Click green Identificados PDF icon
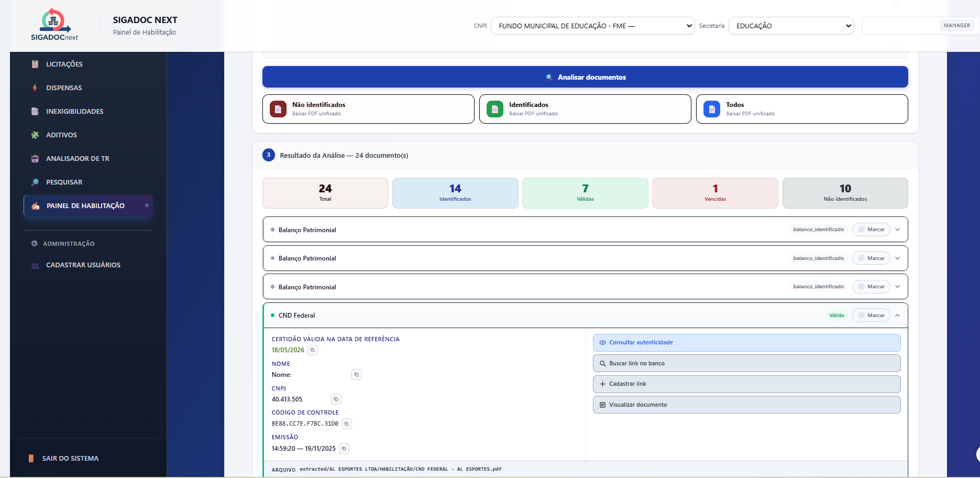Screen dimensions: 980x478 [495, 109]
